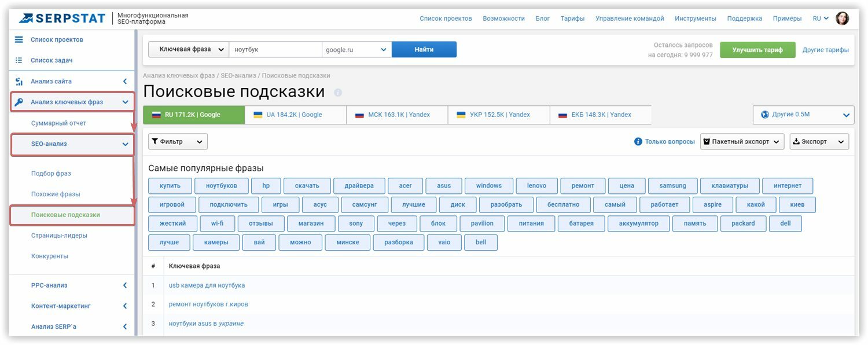Click the windows popular phrase tag
The height and width of the screenshot is (345, 868).
[x=489, y=186]
